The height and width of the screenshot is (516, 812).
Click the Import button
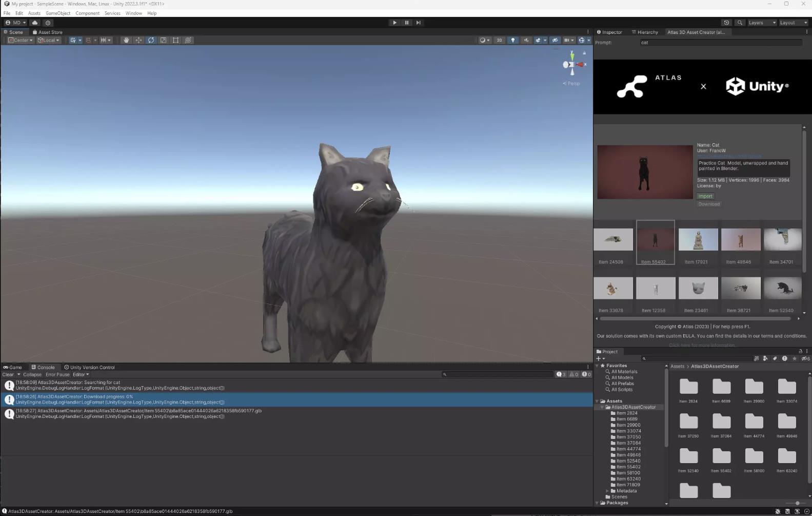click(705, 196)
